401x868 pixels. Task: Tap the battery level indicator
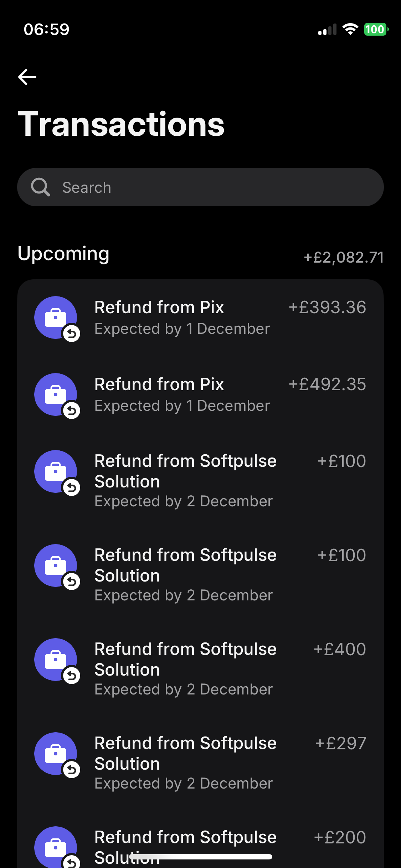376,29
